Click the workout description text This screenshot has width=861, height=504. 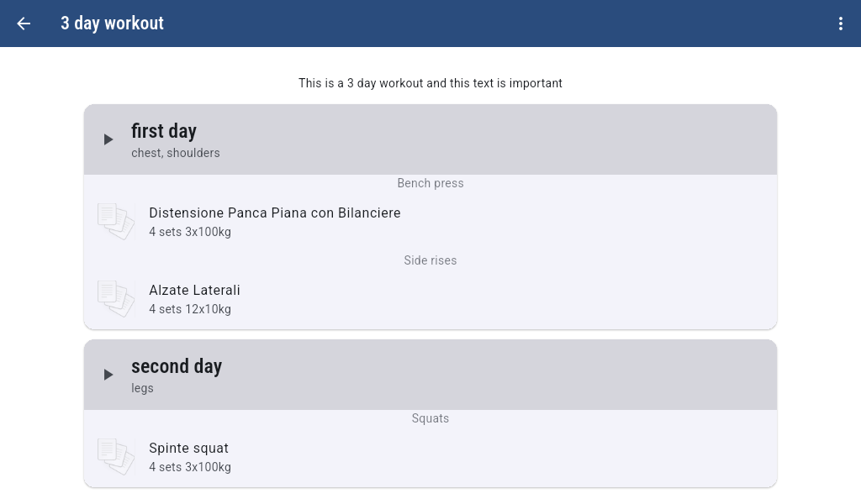pos(430,83)
